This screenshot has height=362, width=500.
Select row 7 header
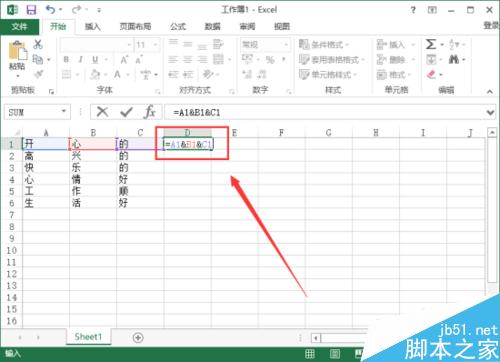(12, 215)
